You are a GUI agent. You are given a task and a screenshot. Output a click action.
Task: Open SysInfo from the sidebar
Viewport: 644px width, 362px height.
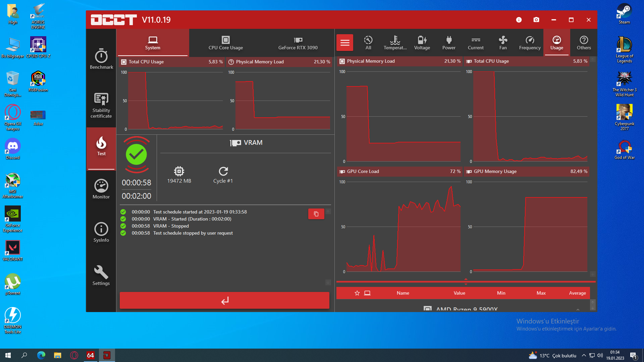[x=101, y=232]
